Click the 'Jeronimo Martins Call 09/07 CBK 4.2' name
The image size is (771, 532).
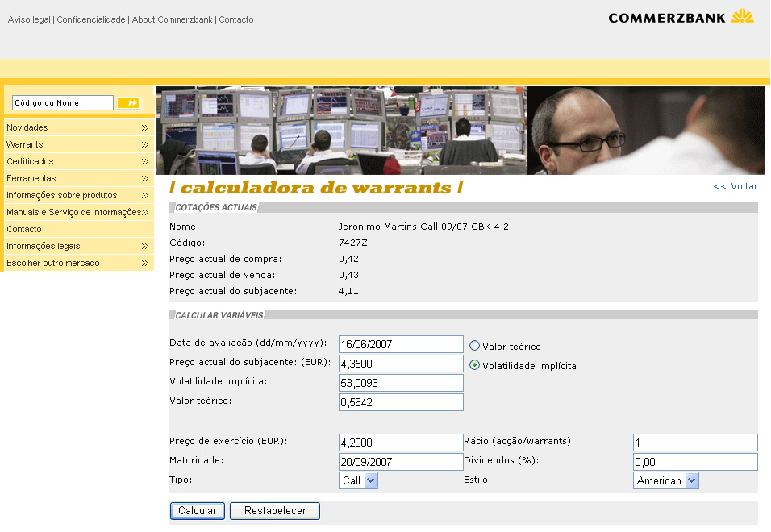click(x=423, y=227)
